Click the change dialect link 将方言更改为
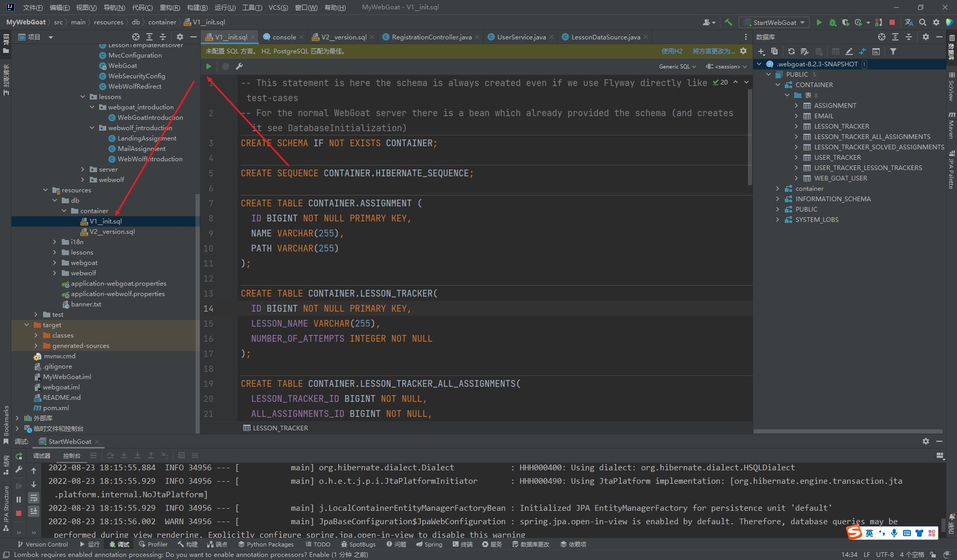957x560 pixels. click(x=714, y=51)
